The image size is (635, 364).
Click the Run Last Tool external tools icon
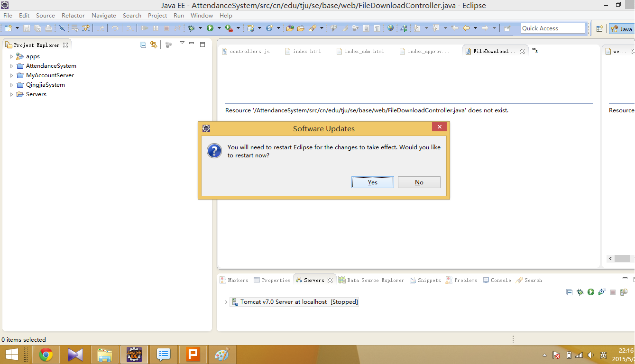click(229, 28)
